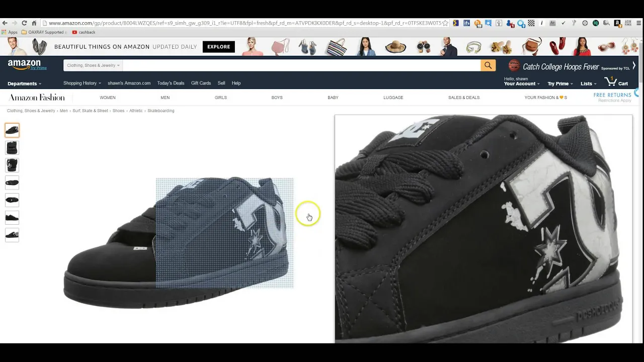
Task: Expand the Departments dropdown
Action: point(25,83)
